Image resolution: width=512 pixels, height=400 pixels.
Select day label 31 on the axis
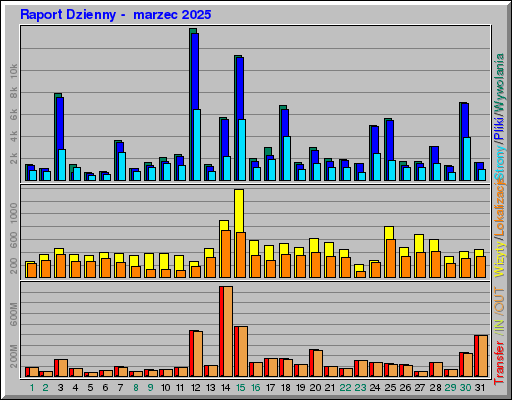point(480,388)
